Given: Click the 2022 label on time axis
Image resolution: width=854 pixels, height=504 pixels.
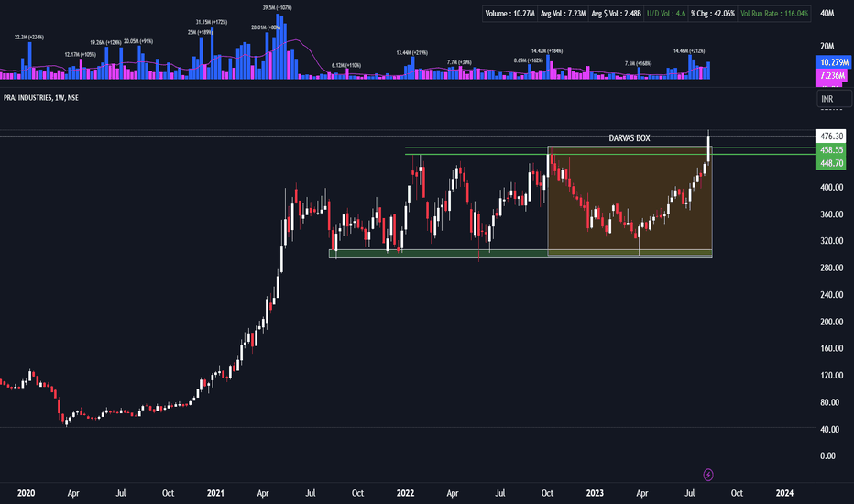Looking at the screenshot, I should click(x=405, y=493).
